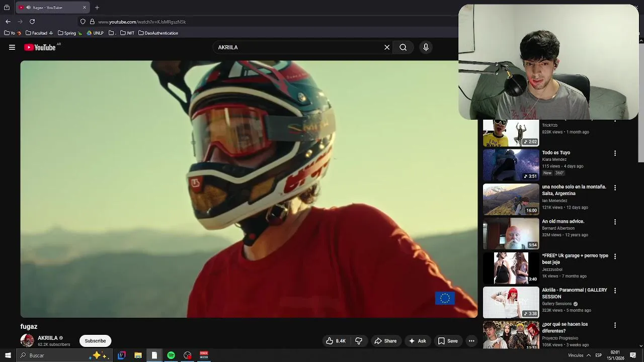
Task: Open Spotify from the taskbar
Action: (171, 355)
